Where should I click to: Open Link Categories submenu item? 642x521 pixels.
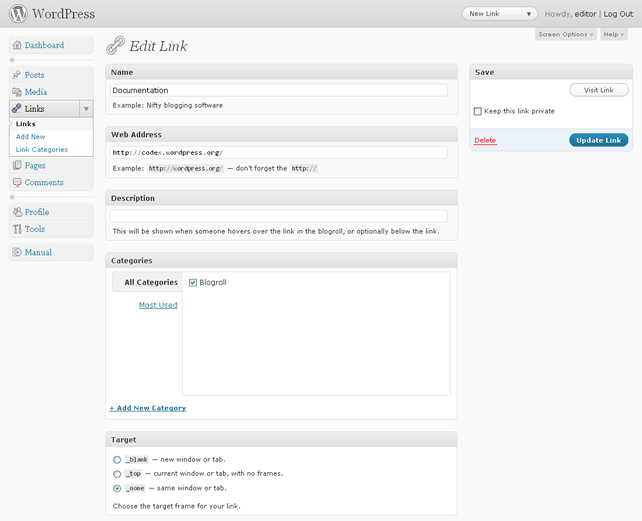(42, 150)
